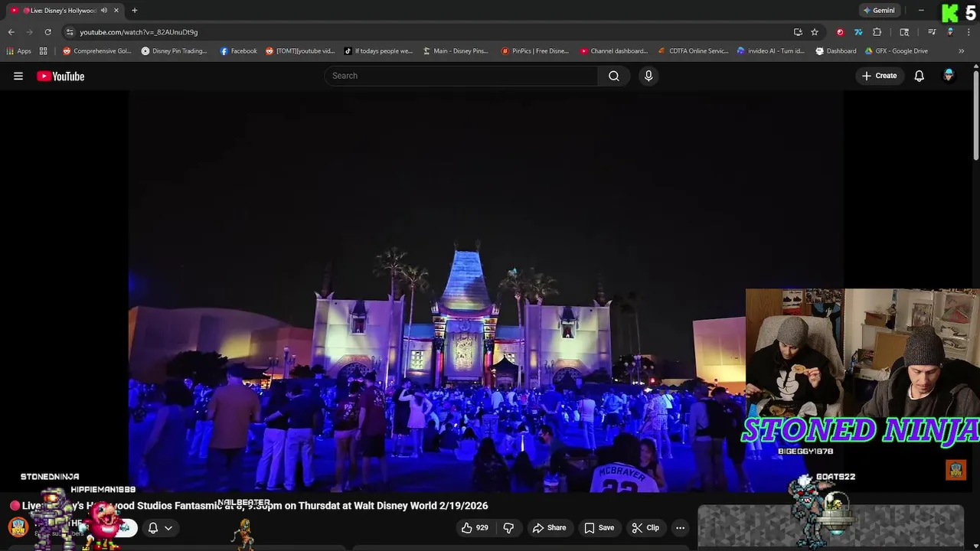The height and width of the screenshot is (551, 980).
Task: Dislike this video
Action: pyautogui.click(x=508, y=527)
